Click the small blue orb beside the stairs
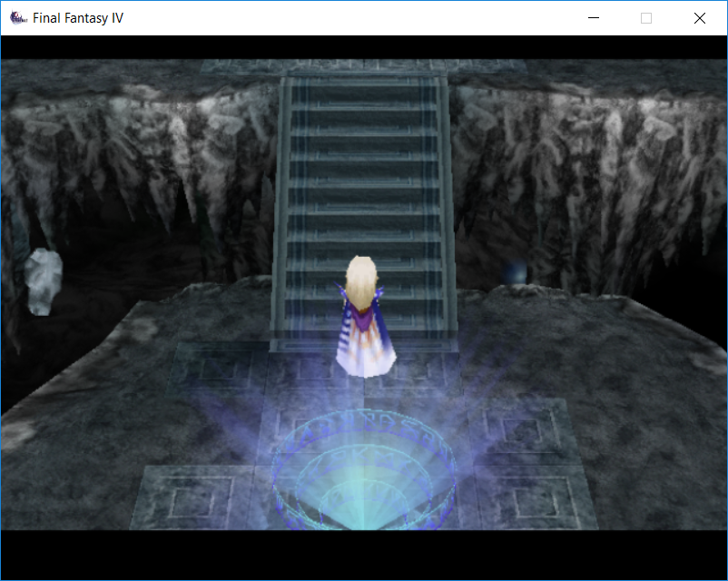This screenshot has height=581, width=728. click(x=516, y=271)
